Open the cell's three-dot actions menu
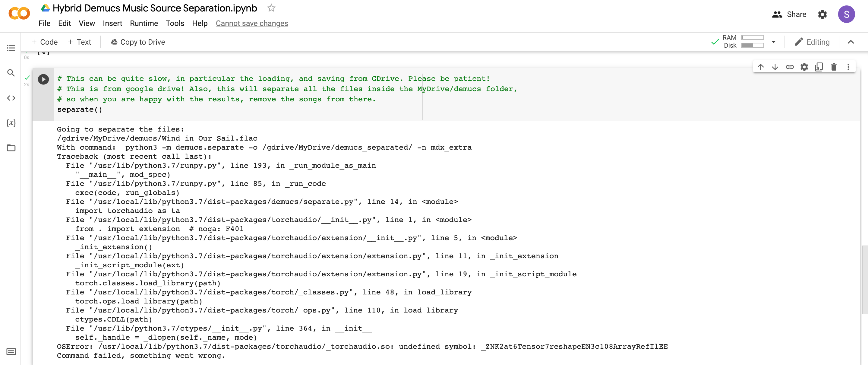 848,67
